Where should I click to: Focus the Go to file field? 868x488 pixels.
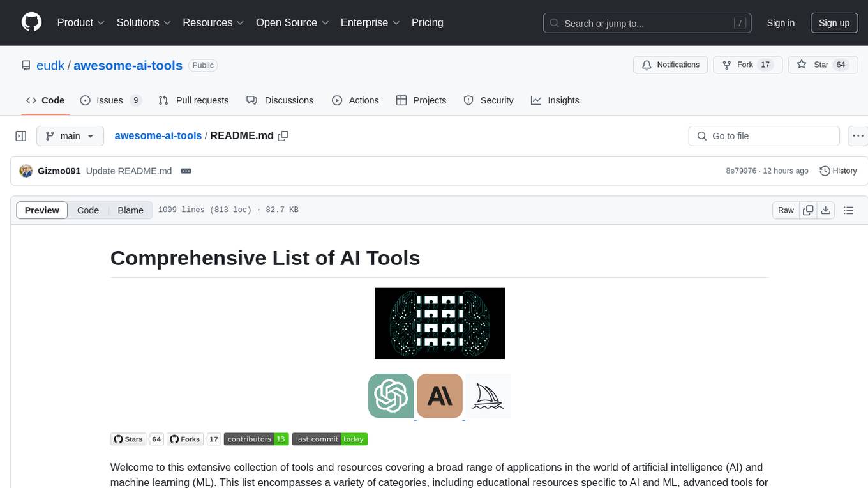[x=764, y=136]
